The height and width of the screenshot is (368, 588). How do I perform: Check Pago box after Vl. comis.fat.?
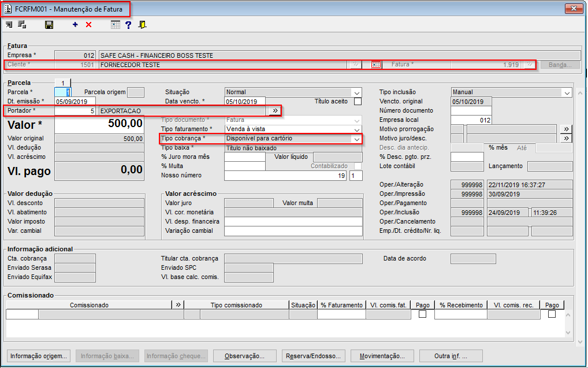click(x=423, y=314)
